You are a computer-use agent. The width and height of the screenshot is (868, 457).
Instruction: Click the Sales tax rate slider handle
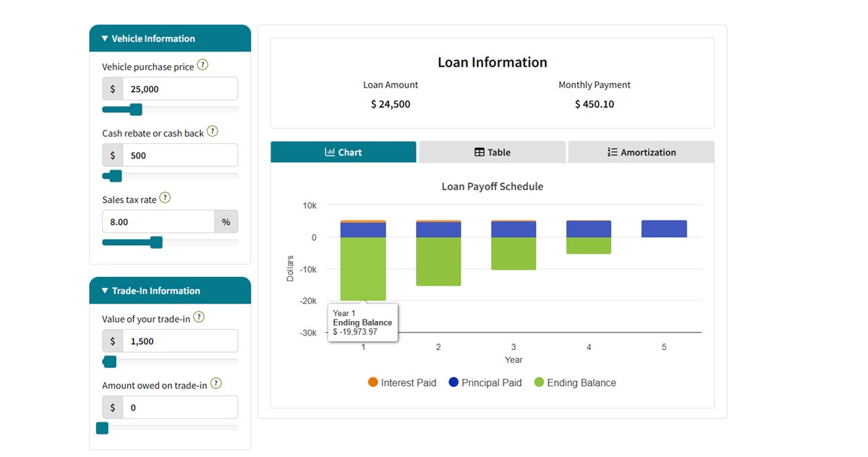[x=158, y=242]
